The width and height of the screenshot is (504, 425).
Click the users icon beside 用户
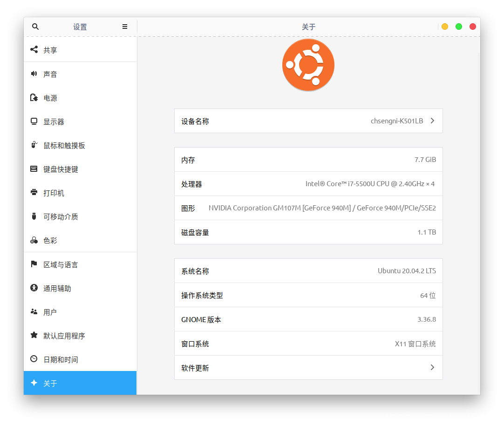point(34,311)
